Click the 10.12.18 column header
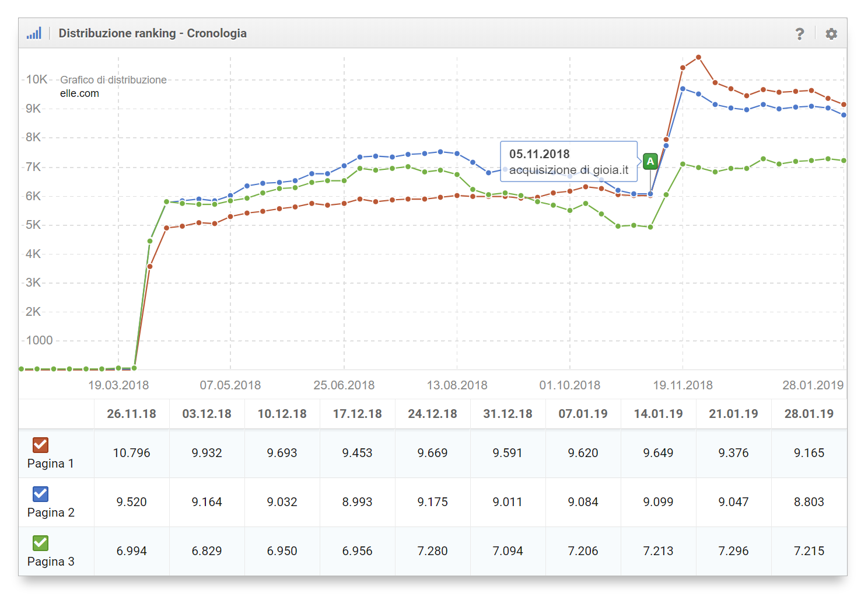Screen dimensions: 868x596 282,414
